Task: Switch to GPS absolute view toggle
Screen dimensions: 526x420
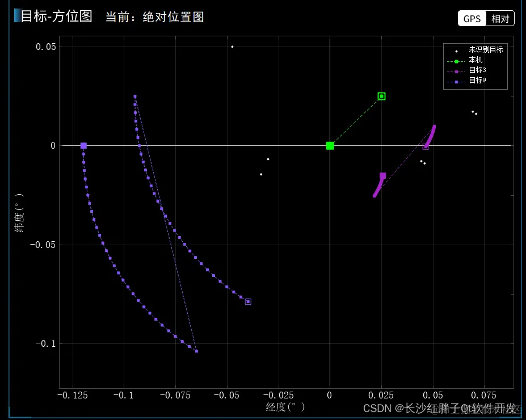Action: (x=472, y=19)
